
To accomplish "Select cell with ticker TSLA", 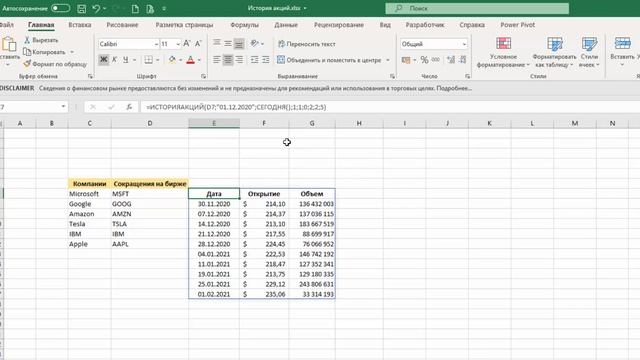I will [x=150, y=224].
